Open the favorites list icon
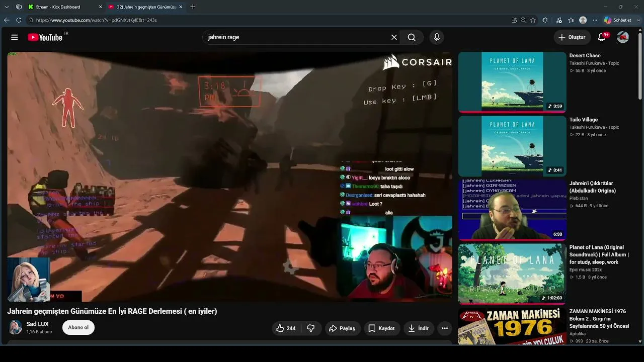 571,20
